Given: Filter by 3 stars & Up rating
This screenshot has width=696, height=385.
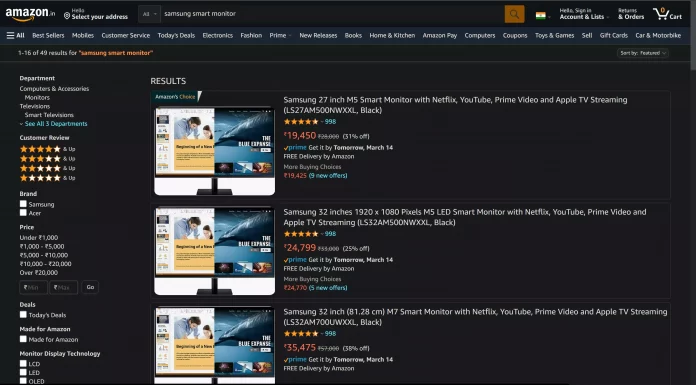Looking at the screenshot, I should (x=47, y=159).
